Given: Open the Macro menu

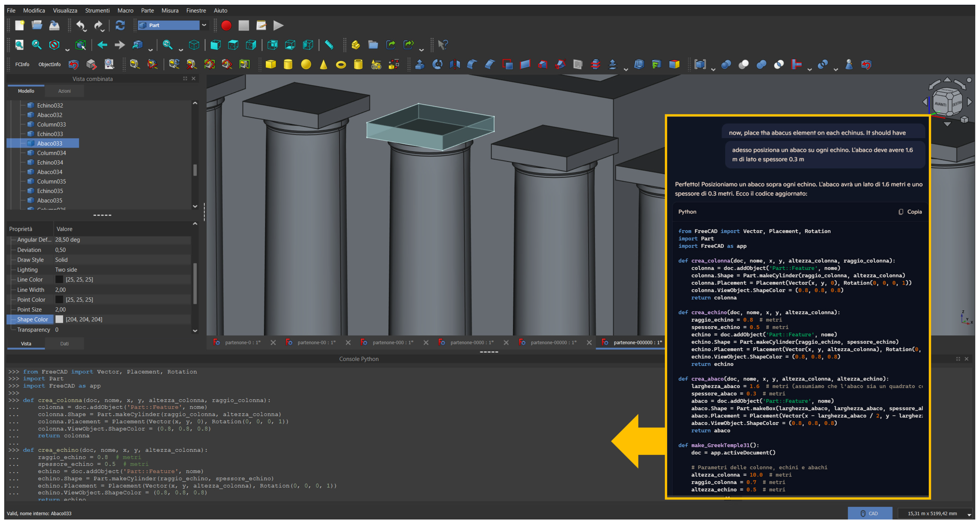Looking at the screenshot, I should pyautogui.click(x=125, y=10).
